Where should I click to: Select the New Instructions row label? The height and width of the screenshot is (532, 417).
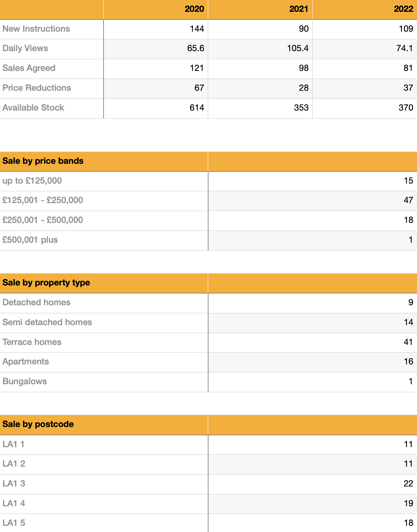click(x=36, y=29)
